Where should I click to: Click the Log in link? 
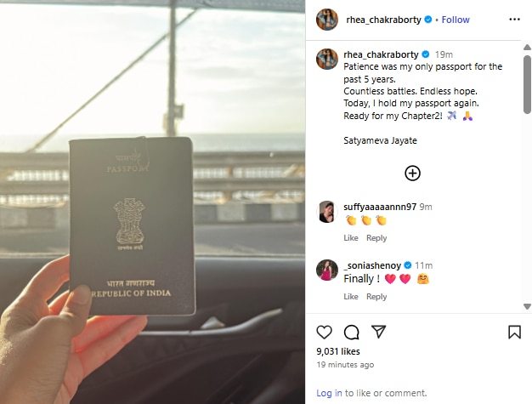point(329,393)
